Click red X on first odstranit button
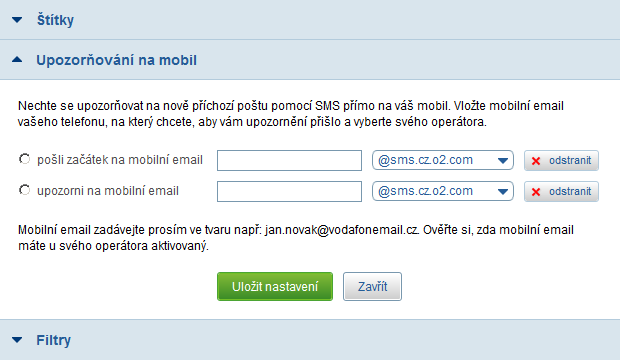 point(536,161)
